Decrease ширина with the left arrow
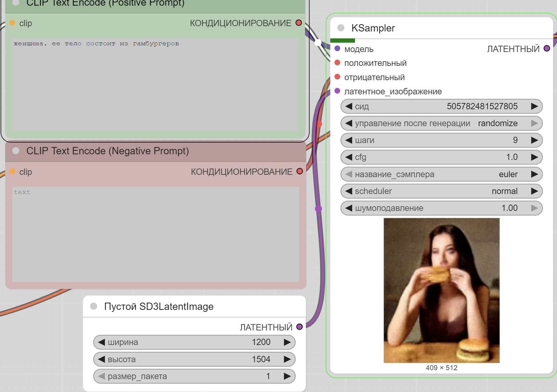The height and width of the screenshot is (392, 557). 101,342
